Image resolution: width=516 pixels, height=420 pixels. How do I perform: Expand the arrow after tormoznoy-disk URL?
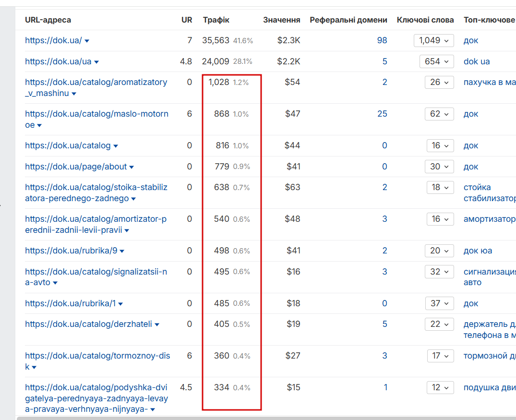(x=34, y=367)
